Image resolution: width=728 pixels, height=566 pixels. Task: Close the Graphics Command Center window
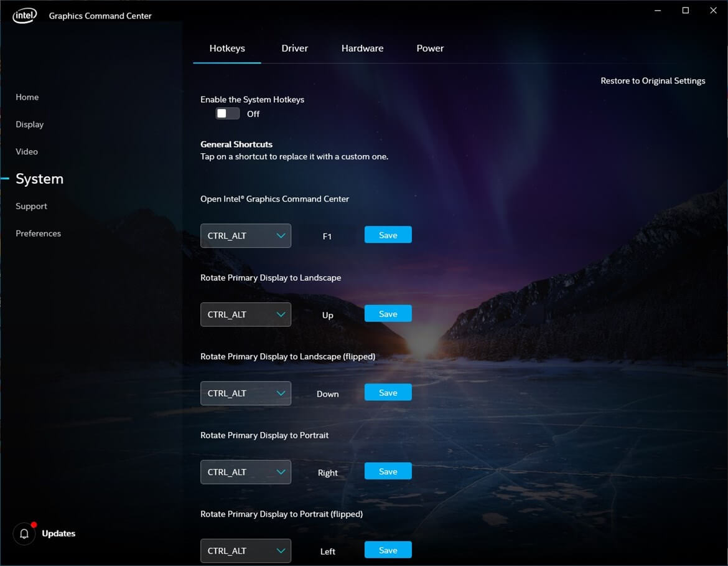click(x=713, y=10)
